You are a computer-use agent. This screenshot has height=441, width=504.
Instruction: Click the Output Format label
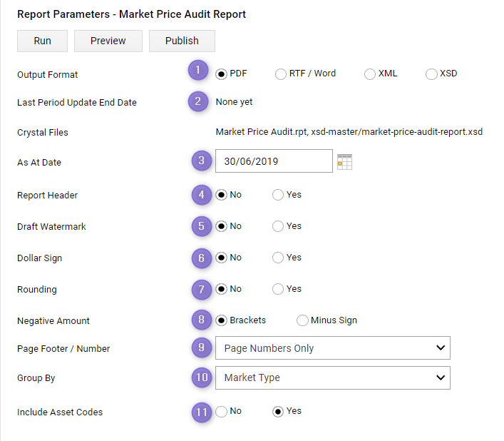(48, 75)
